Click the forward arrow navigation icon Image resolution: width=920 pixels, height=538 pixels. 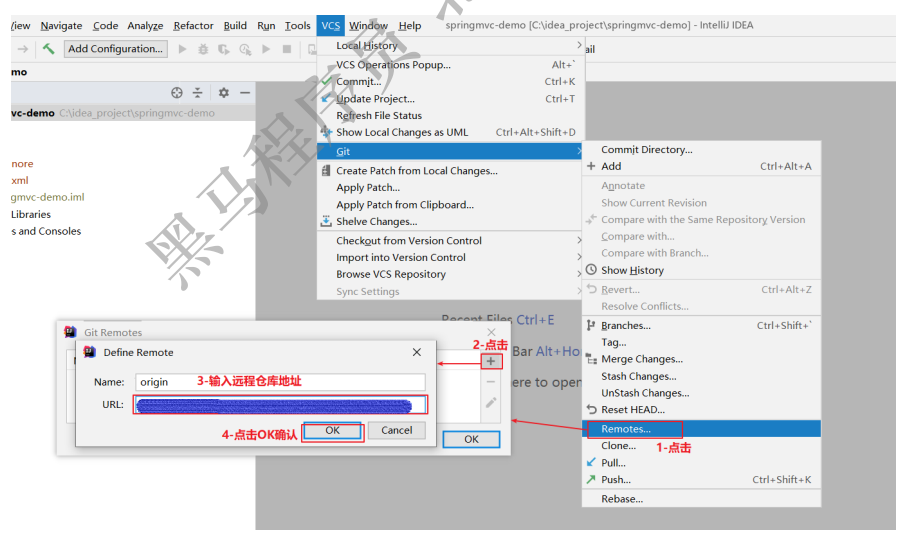point(23,49)
